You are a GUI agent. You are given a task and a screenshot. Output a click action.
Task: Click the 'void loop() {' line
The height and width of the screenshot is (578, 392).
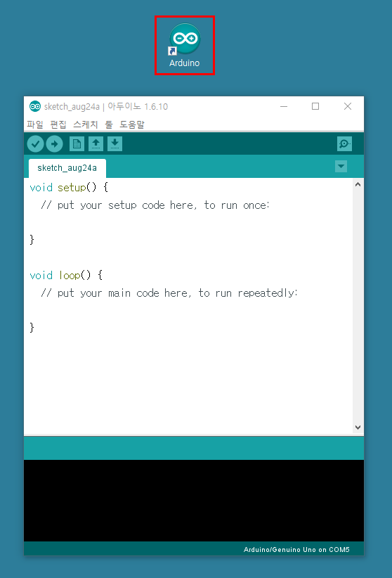pyautogui.click(x=66, y=275)
